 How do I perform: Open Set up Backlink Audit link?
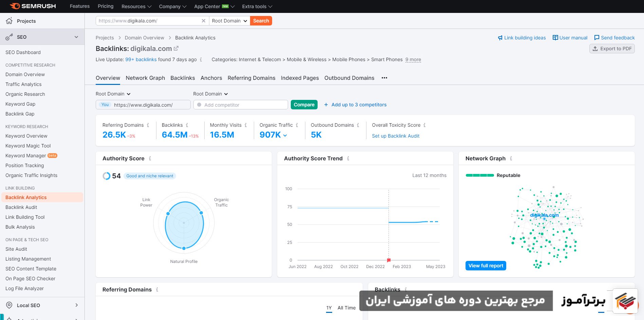coord(396,136)
